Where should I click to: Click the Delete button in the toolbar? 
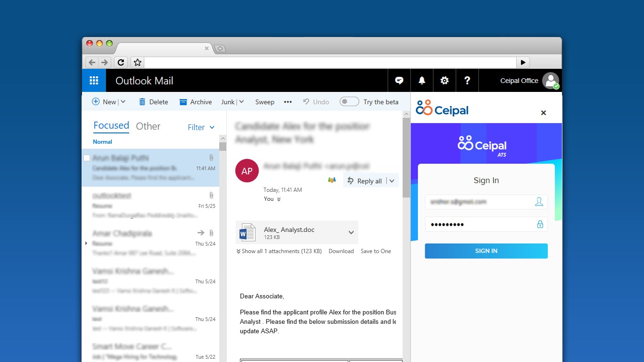154,102
